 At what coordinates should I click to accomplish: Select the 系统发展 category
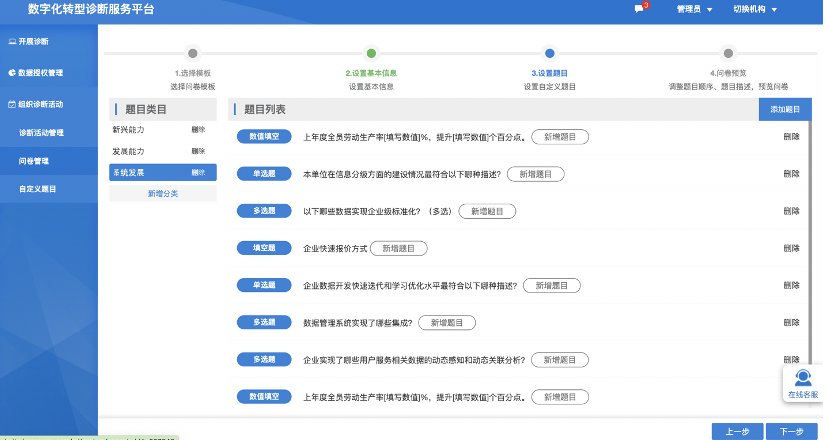click(128, 172)
